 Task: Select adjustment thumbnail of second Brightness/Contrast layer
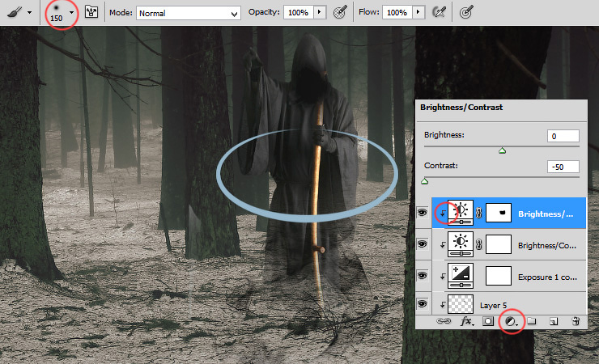click(461, 244)
